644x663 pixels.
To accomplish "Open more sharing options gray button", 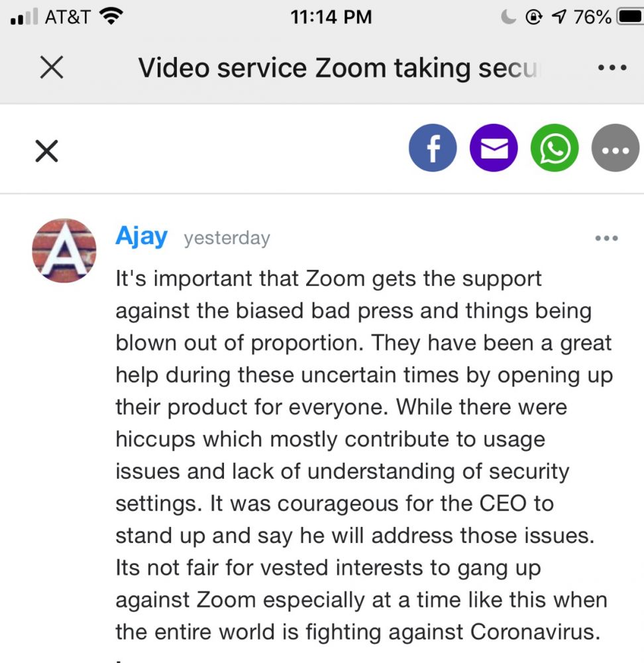I will pyautogui.click(x=616, y=148).
